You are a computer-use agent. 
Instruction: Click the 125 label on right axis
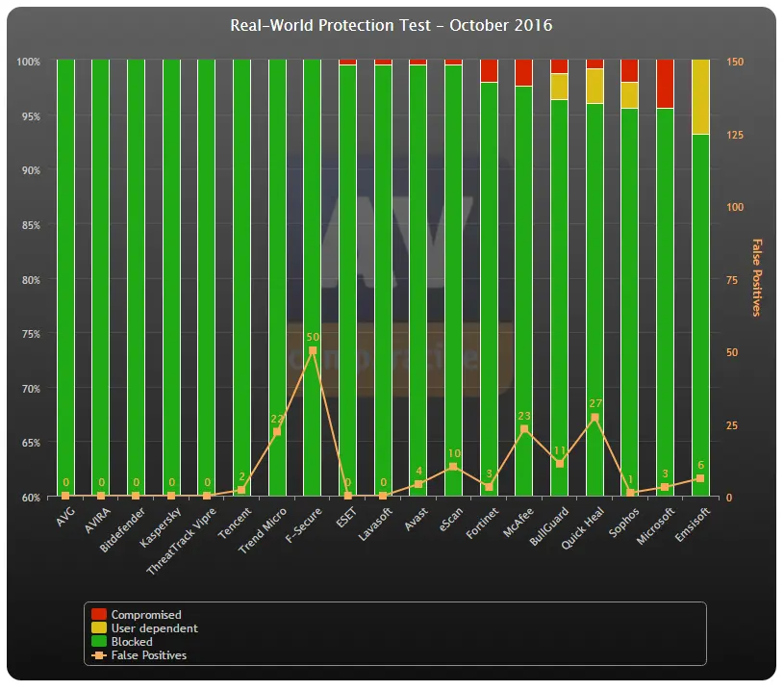[735, 135]
